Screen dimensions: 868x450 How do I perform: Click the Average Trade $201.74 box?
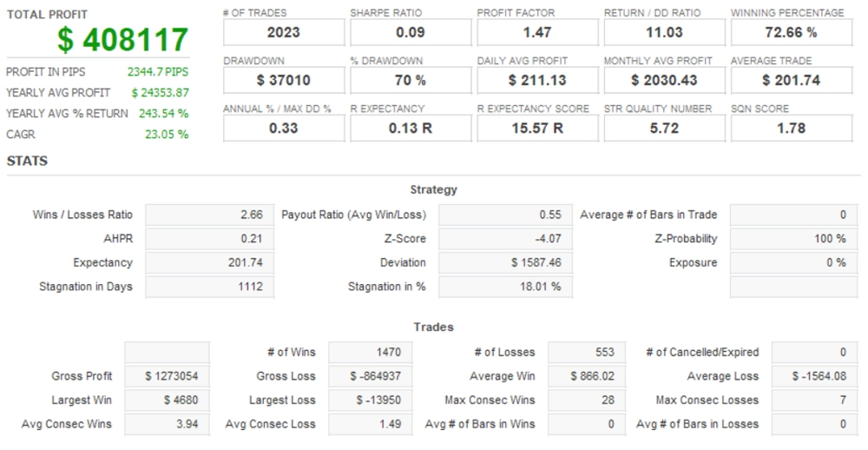point(791,80)
